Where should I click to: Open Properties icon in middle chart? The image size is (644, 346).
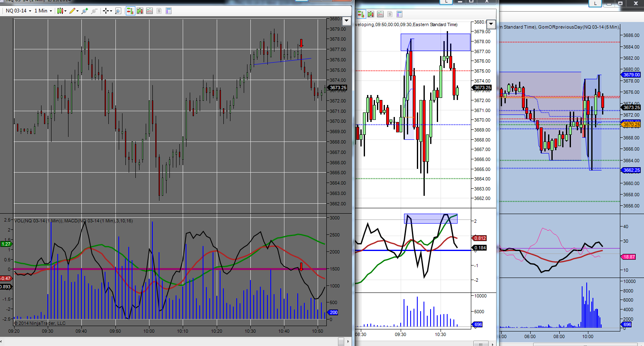coord(399,14)
